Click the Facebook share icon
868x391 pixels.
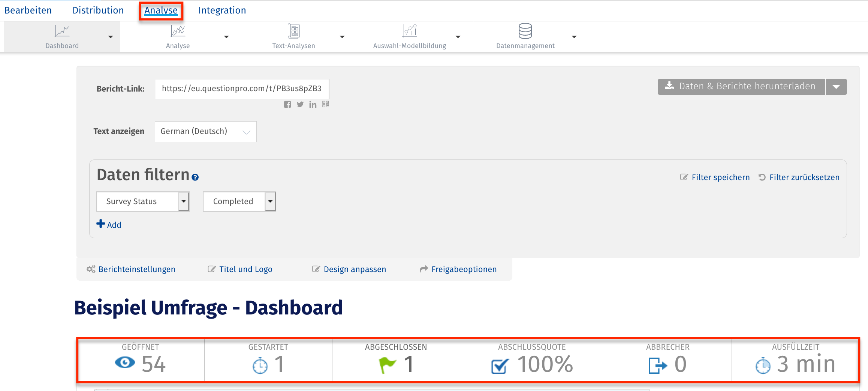point(287,105)
